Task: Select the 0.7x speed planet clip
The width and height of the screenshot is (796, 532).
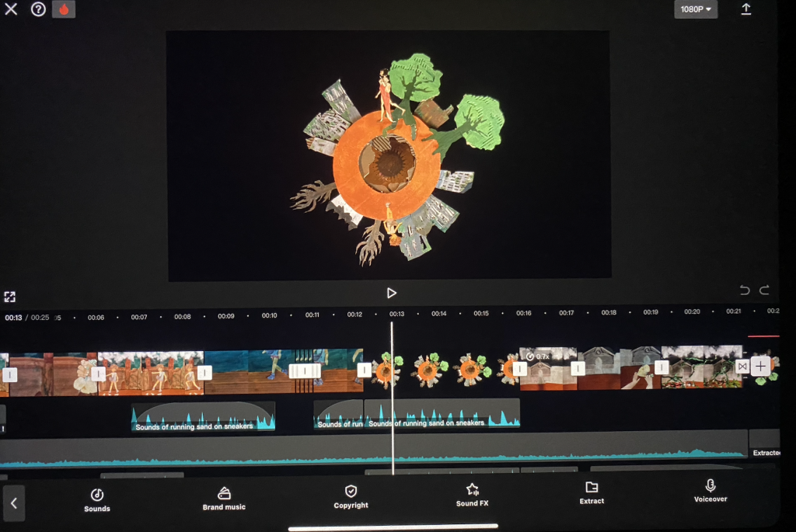Action: [548, 370]
